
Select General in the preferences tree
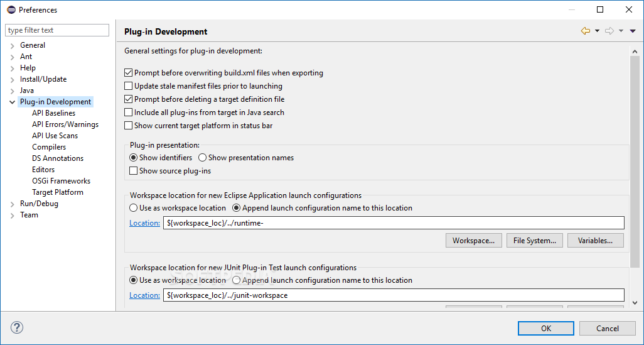pyautogui.click(x=33, y=45)
